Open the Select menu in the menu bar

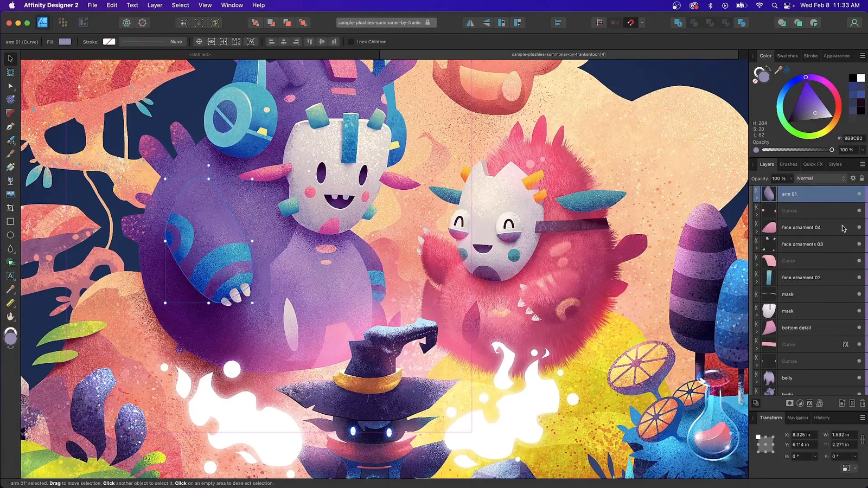coord(180,5)
